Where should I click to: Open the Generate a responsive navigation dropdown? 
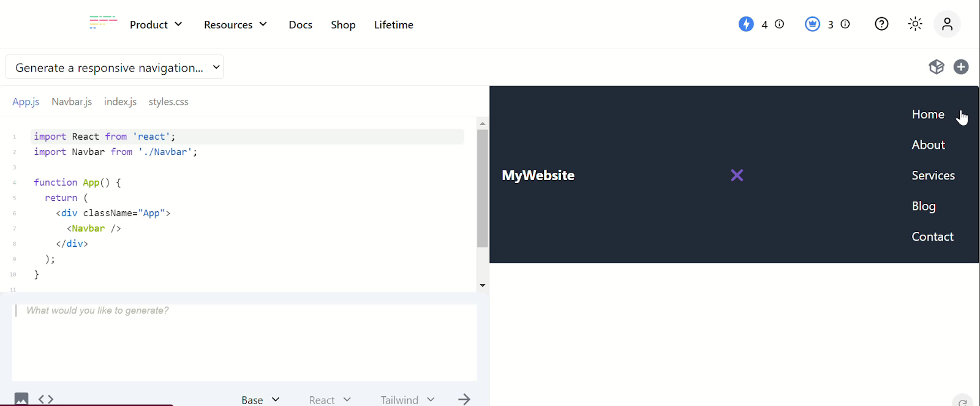click(x=115, y=67)
